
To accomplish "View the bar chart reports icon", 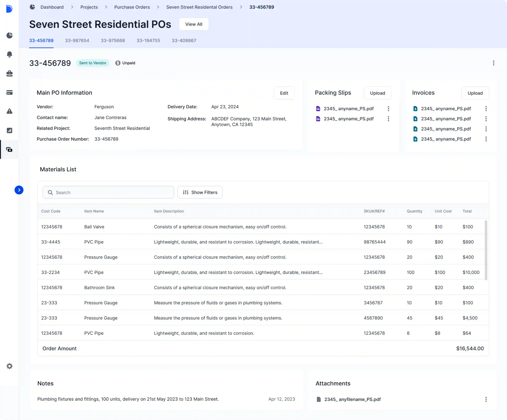I will (9, 130).
